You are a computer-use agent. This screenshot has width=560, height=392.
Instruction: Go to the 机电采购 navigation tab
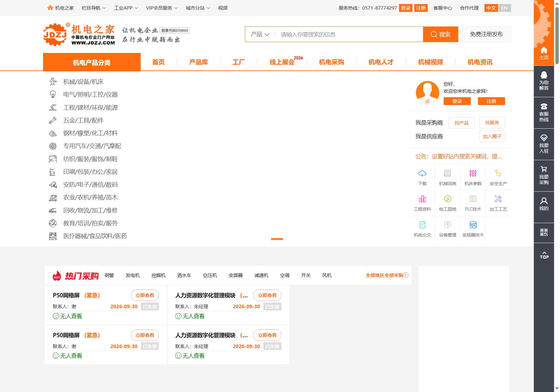pyautogui.click(x=331, y=62)
